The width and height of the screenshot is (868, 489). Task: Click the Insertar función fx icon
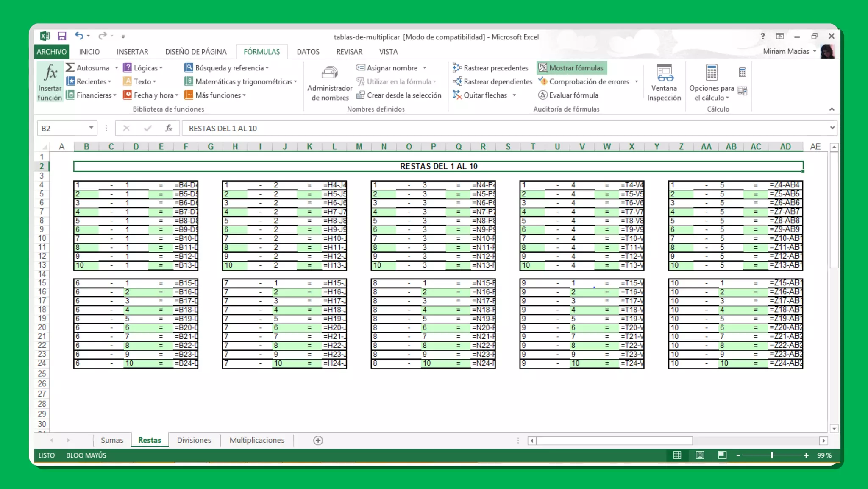(x=50, y=73)
